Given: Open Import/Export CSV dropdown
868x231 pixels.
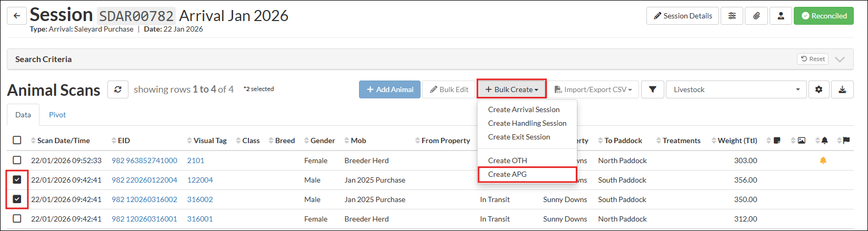Looking at the screenshot, I should 593,89.
